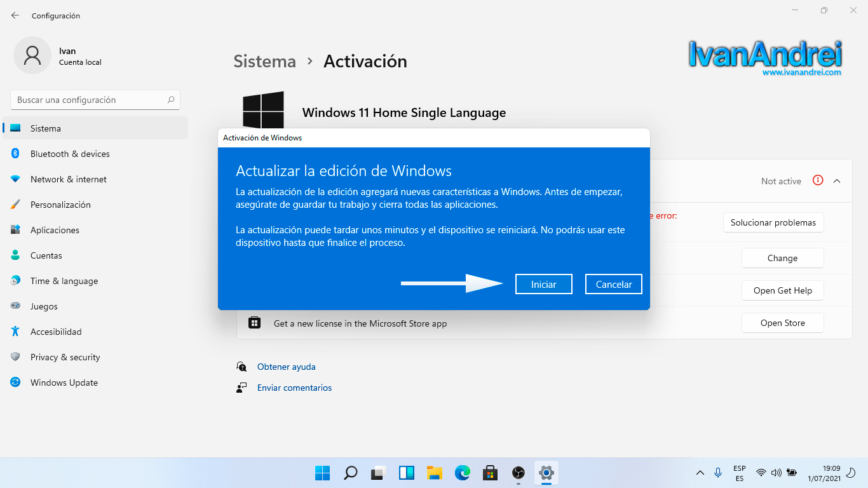This screenshot has height=488, width=868.
Task: Open Task View in the taskbar
Action: [379, 473]
